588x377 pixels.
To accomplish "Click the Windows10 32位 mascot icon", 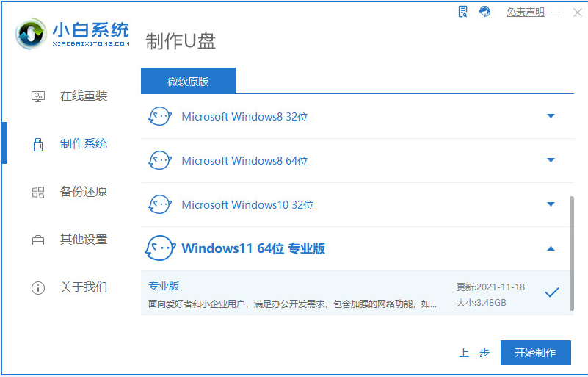I will 160,204.
